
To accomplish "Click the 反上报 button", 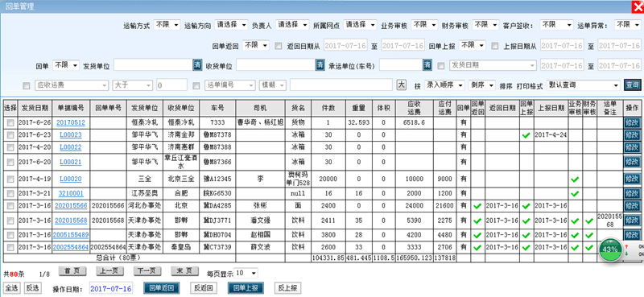I will click(287, 288).
